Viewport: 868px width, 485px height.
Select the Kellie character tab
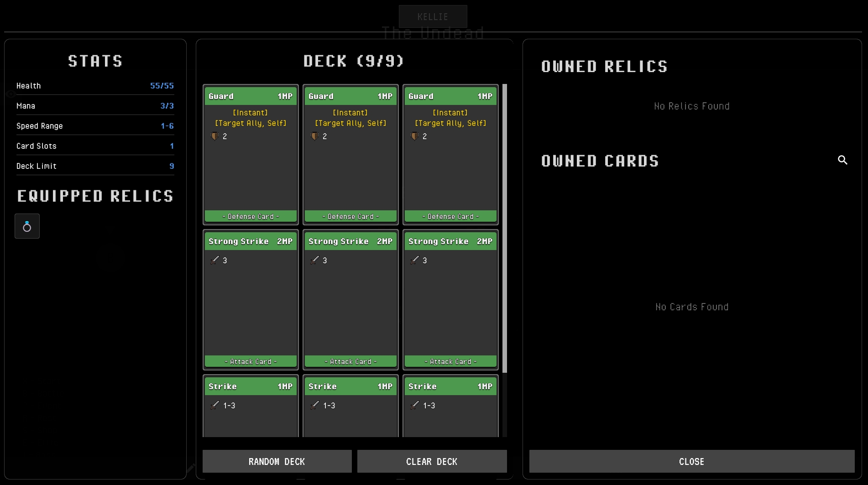(x=433, y=17)
